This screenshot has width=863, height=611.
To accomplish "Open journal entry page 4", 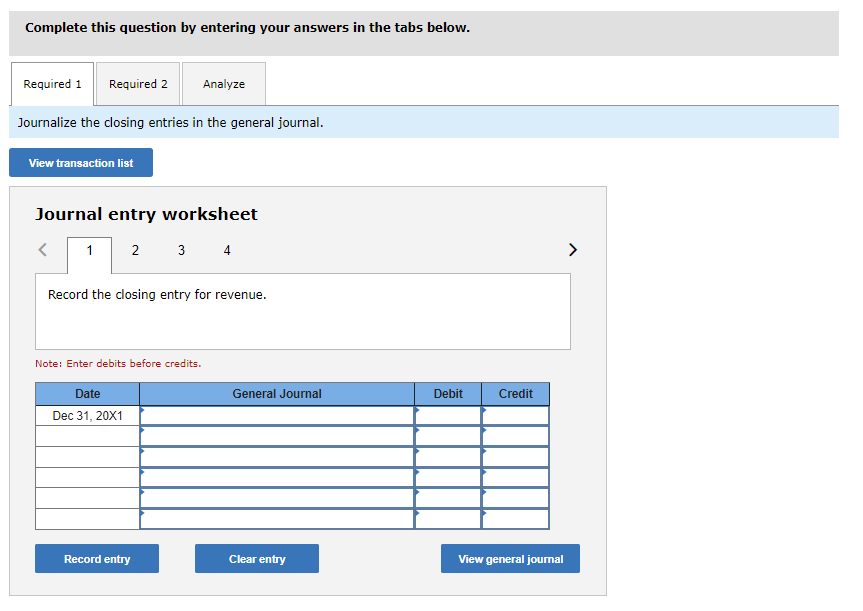I will tap(227, 250).
